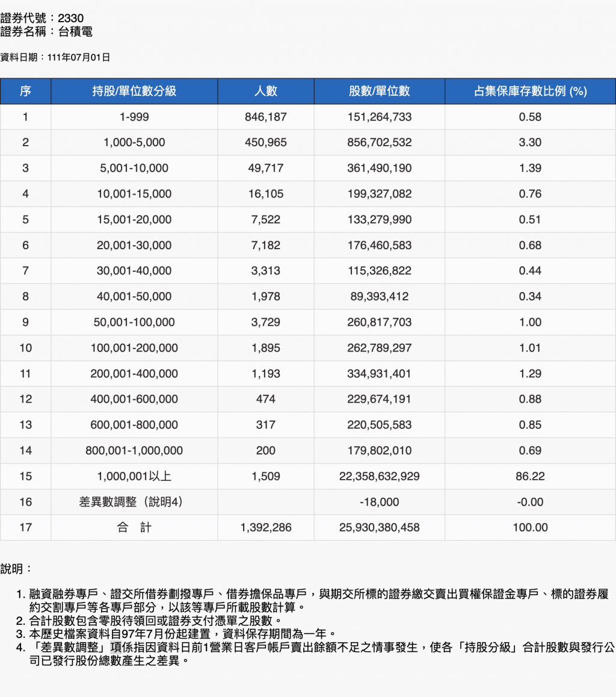Click the 89,393,412 shares cell
Image resolution: width=616 pixels, height=697 pixels.
click(379, 297)
